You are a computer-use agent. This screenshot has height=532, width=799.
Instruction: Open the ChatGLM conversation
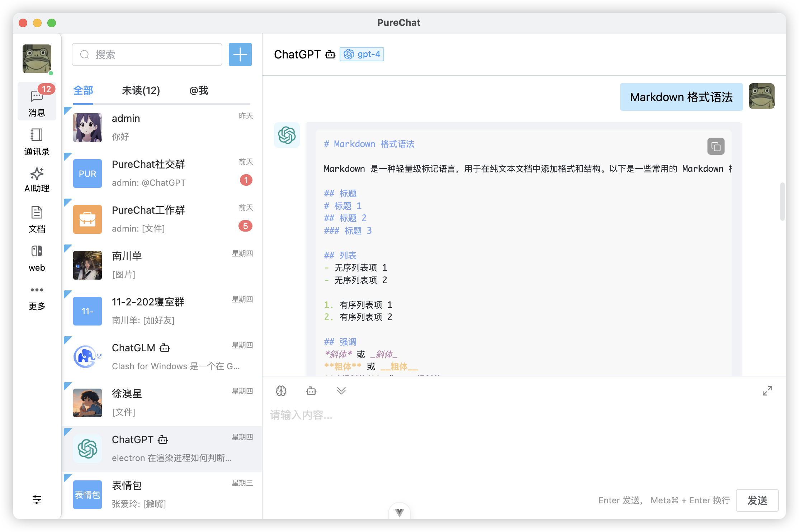pos(162,357)
